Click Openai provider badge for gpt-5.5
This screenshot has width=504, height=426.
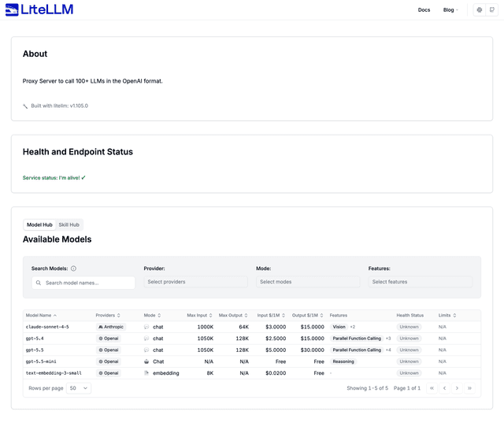pyautogui.click(x=109, y=350)
